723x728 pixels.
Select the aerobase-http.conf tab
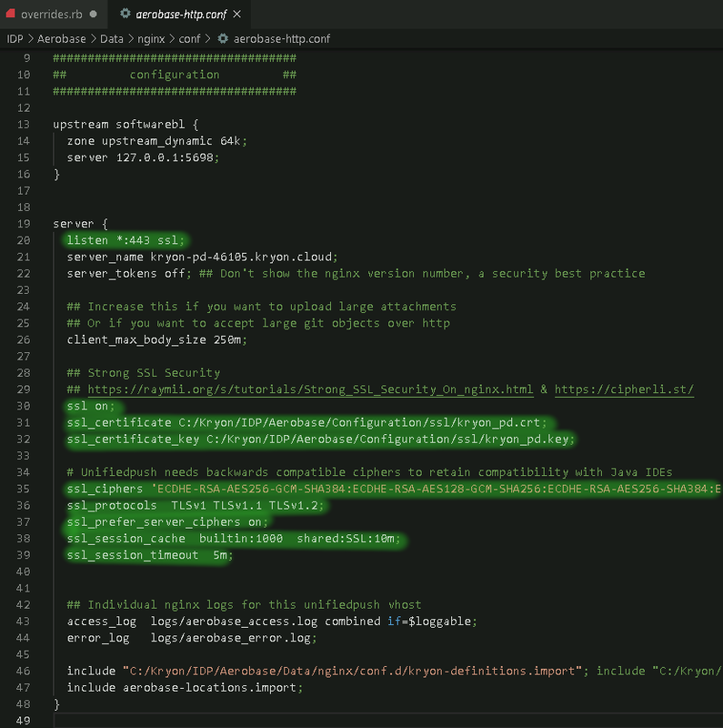pyautogui.click(x=181, y=15)
